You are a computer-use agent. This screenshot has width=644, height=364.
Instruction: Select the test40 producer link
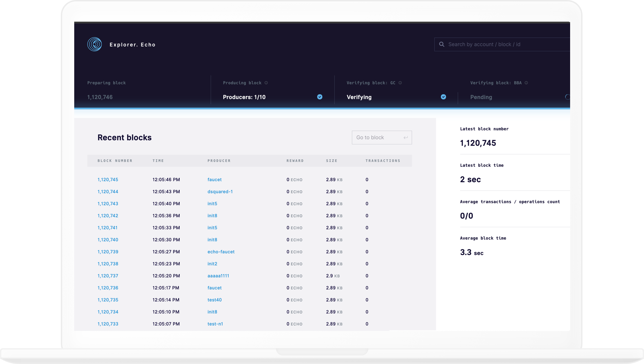tap(214, 300)
